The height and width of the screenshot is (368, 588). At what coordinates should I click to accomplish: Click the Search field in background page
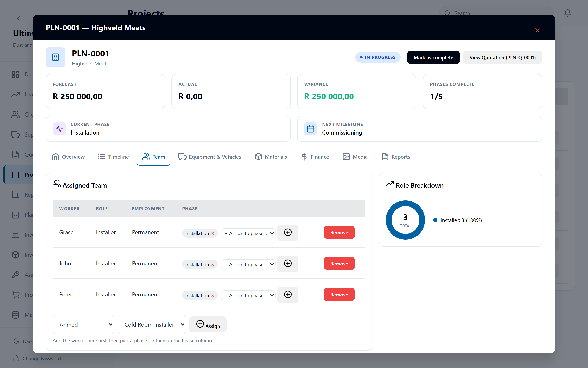(496, 13)
